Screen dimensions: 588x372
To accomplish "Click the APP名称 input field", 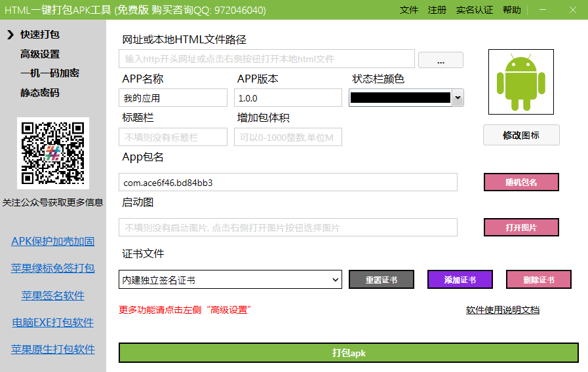I will pos(174,98).
